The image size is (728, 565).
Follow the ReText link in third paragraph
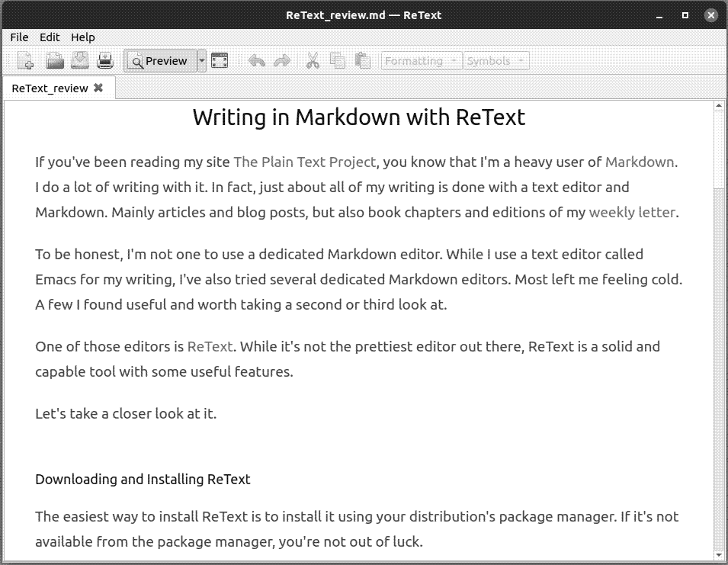click(210, 347)
